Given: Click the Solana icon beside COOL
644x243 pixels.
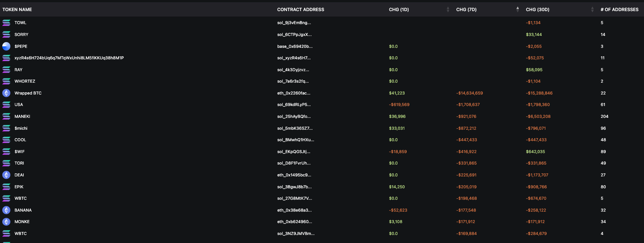Looking at the screenshot, I should pos(7,140).
